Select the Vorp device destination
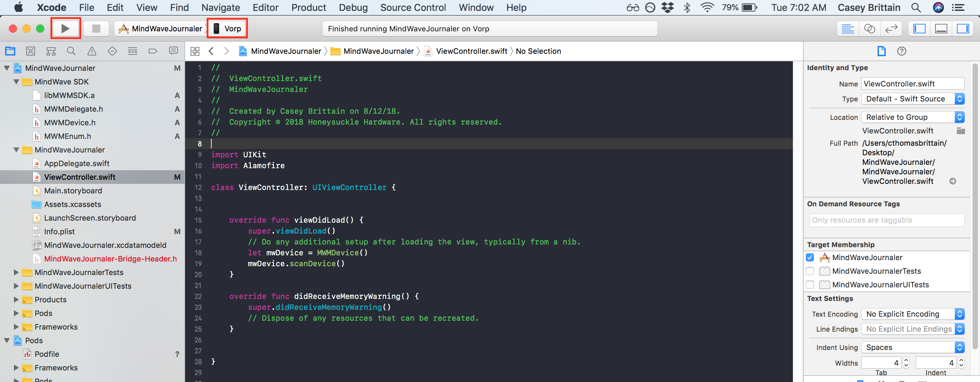 tap(228, 29)
